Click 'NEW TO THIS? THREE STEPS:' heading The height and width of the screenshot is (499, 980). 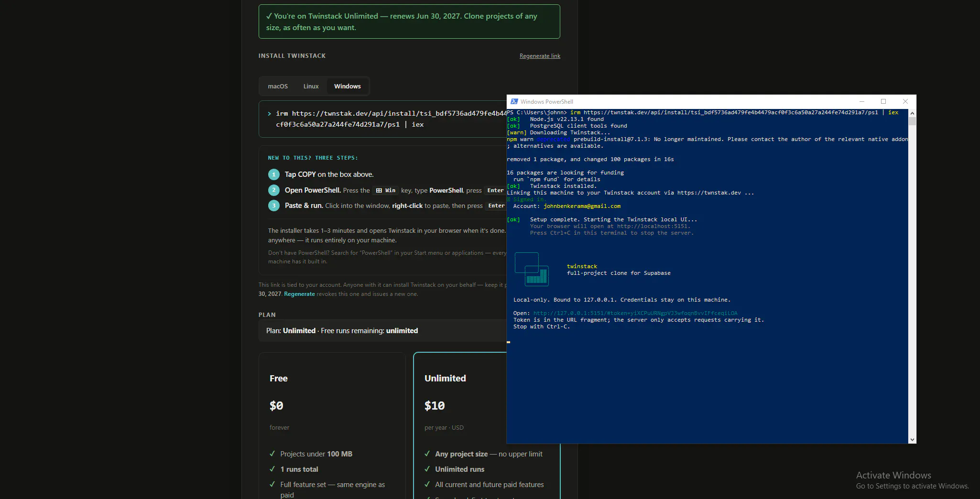pos(313,158)
